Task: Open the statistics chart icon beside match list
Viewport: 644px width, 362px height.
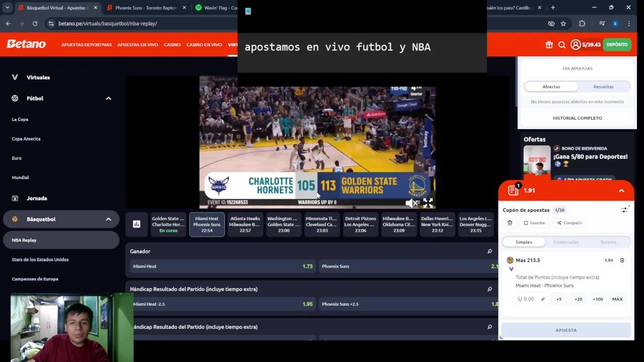Action: 136,224
